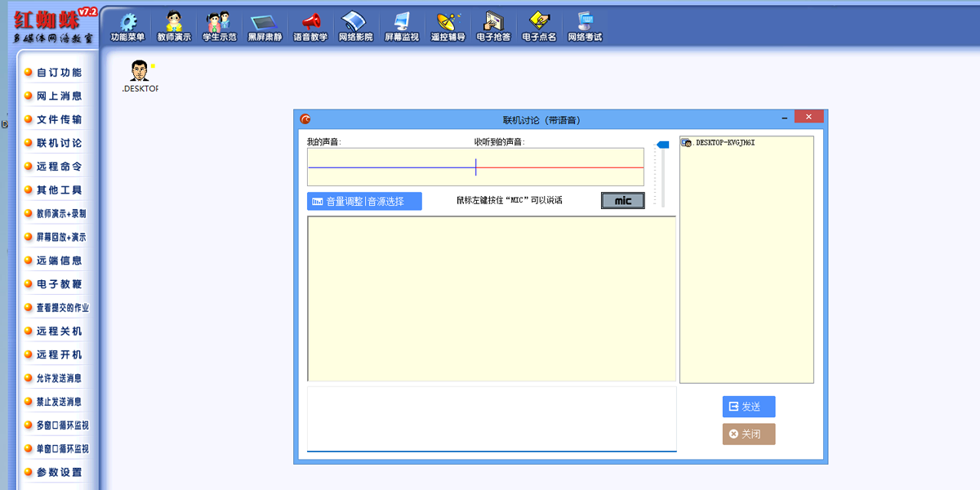Screen dimensions: 980x490
Task: Begin 语音教学 voice teaching
Action: click(x=310, y=24)
